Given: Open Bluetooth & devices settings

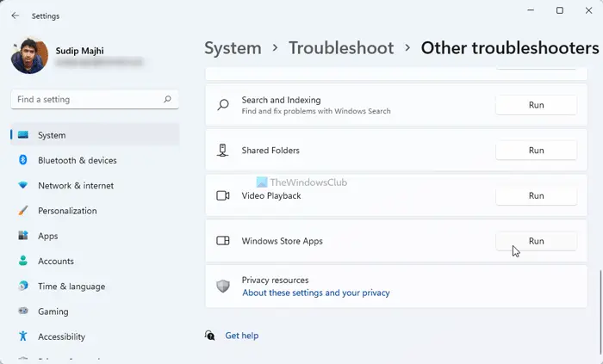Looking at the screenshot, I should click(x=77, y=160).
